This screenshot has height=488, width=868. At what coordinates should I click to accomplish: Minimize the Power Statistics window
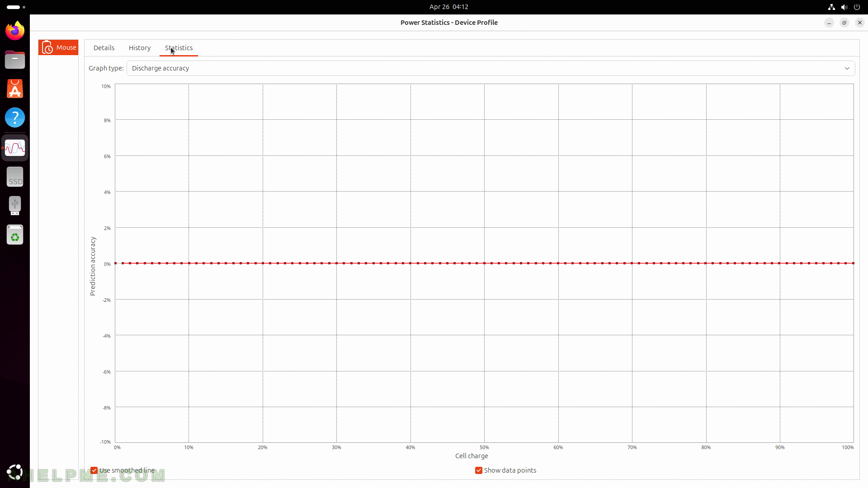coord(829,23)
